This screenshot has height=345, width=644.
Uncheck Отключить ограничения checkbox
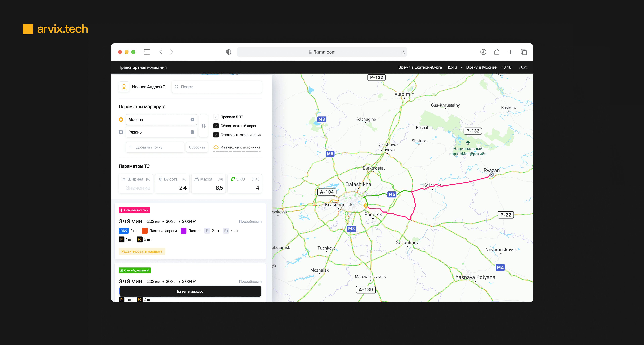coord(216,135)
